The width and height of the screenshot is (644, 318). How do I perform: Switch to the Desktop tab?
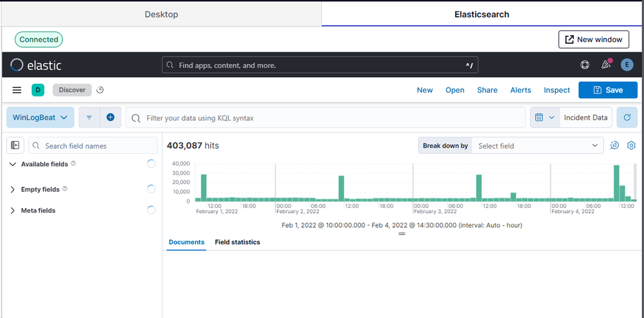coord(161,14)
